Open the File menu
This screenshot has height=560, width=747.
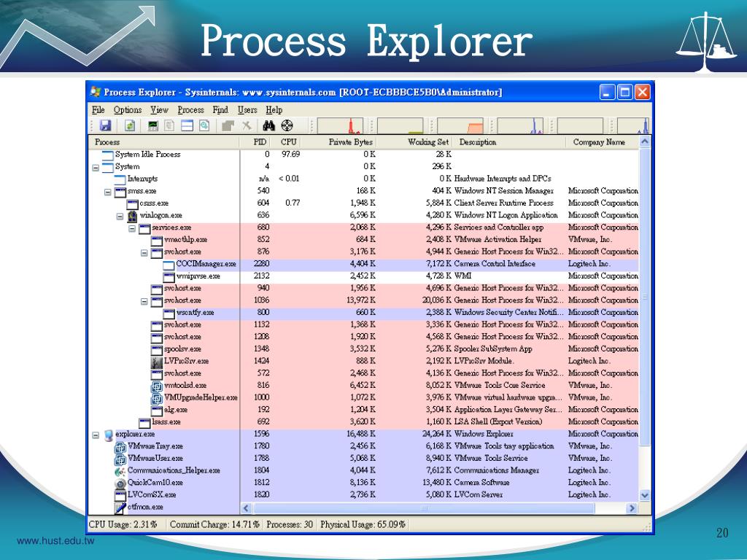click(x=98, y=110)
